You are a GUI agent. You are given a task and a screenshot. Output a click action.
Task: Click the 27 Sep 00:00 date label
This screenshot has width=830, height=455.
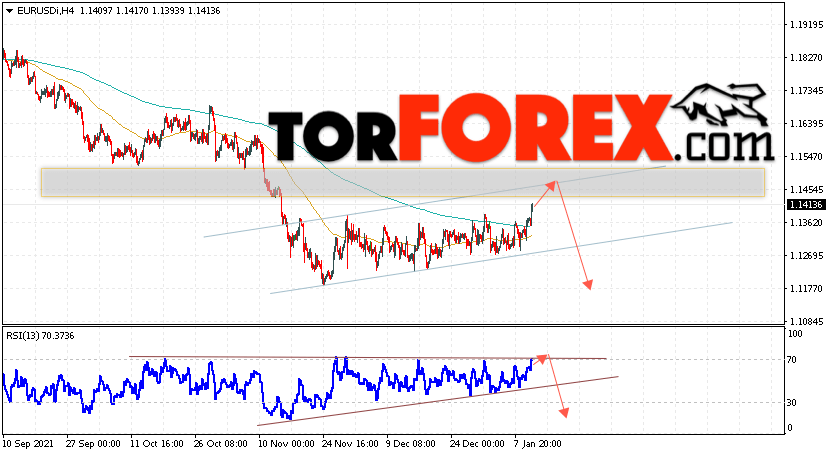click(x=93, y=443)
